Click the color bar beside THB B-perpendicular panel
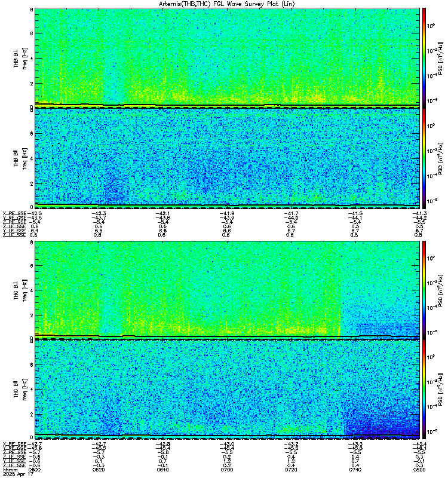 pyautogui.click(x=424, y=57)
